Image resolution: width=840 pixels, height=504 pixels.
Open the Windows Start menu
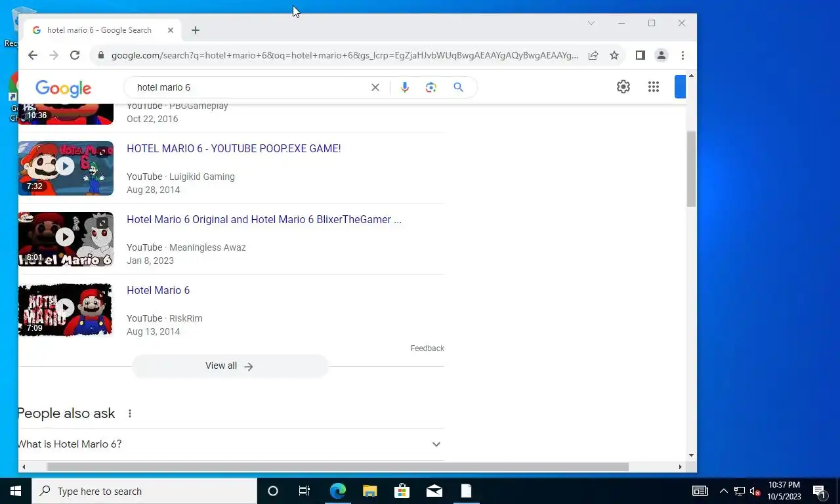16,491
